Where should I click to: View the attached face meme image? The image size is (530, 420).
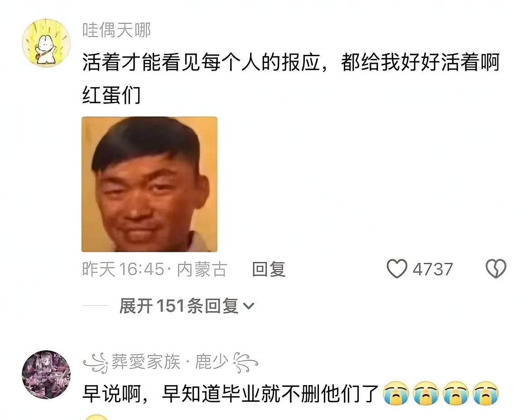(x=149, y=184)
